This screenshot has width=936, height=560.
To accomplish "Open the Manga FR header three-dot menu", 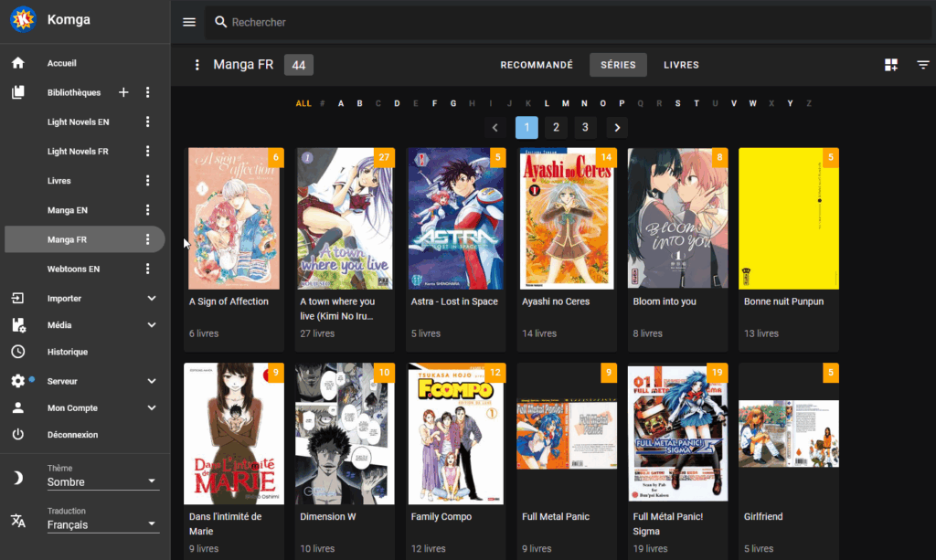I will point(197,65).
